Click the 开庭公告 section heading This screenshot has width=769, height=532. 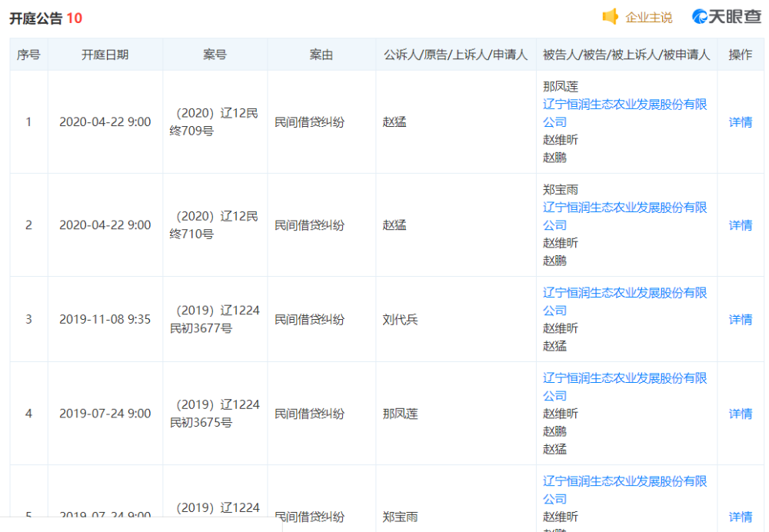point(36,18)
